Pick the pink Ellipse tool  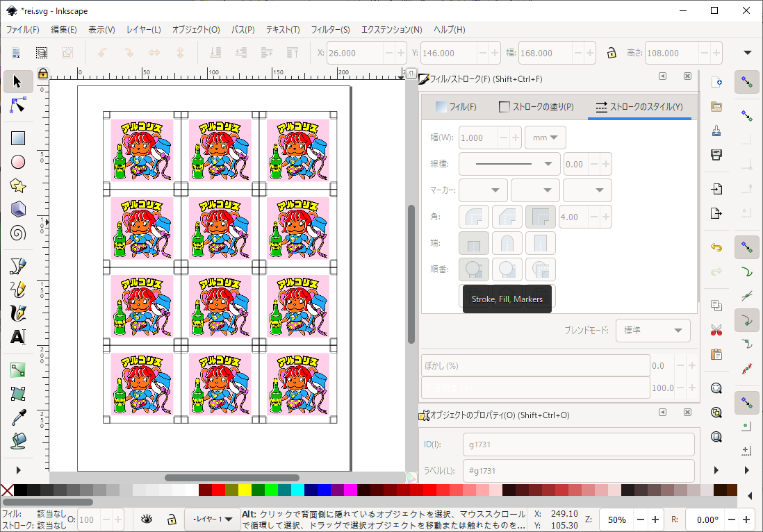(17, 162)
